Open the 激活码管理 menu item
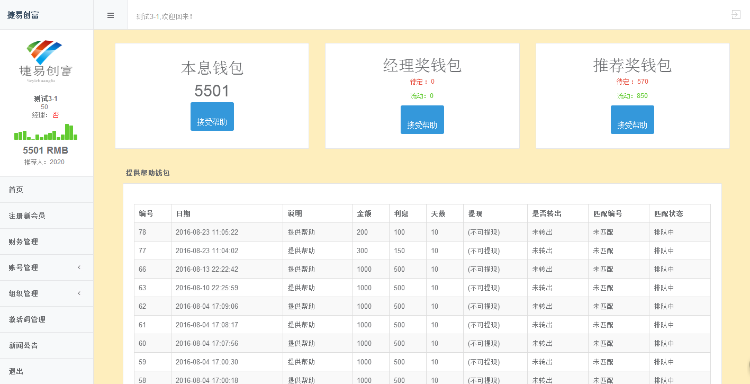The width and height of the screenshot is (750, 384). [x=46, y=319]
